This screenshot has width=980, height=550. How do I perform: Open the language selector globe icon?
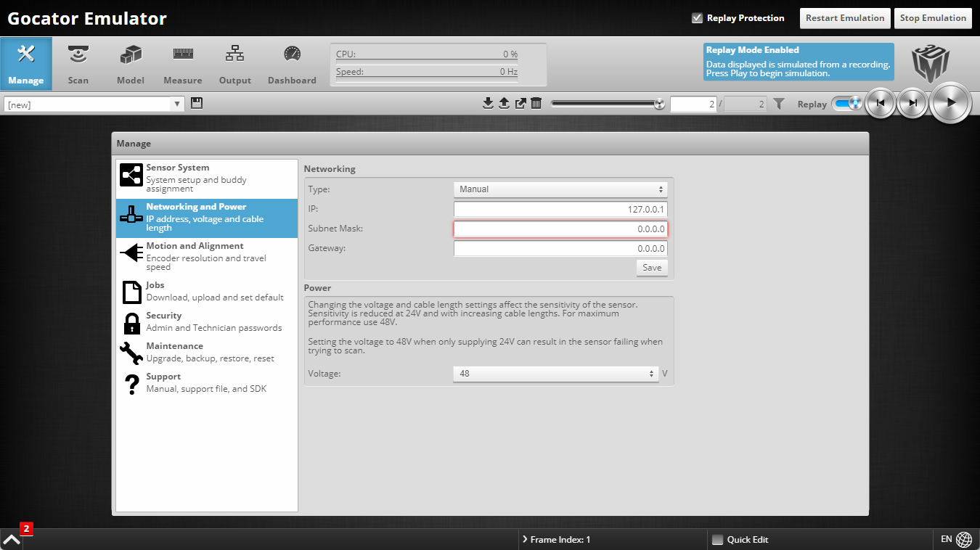click(964, 539)
